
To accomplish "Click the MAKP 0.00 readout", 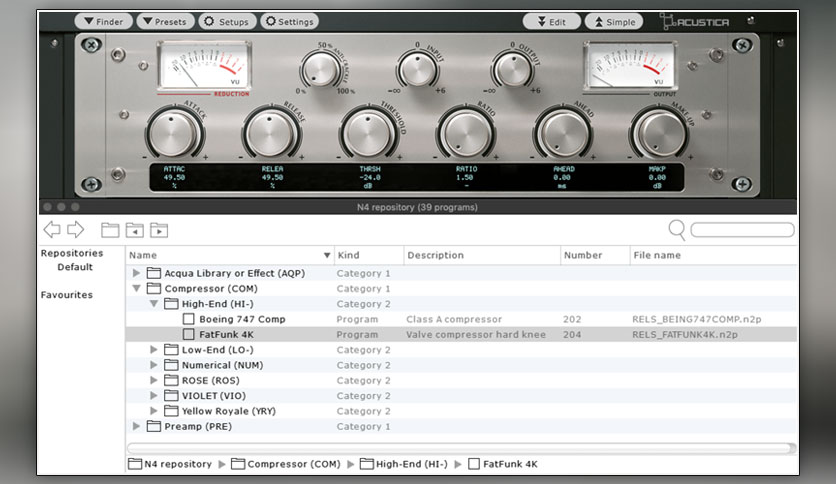I will tap(657, 177).
